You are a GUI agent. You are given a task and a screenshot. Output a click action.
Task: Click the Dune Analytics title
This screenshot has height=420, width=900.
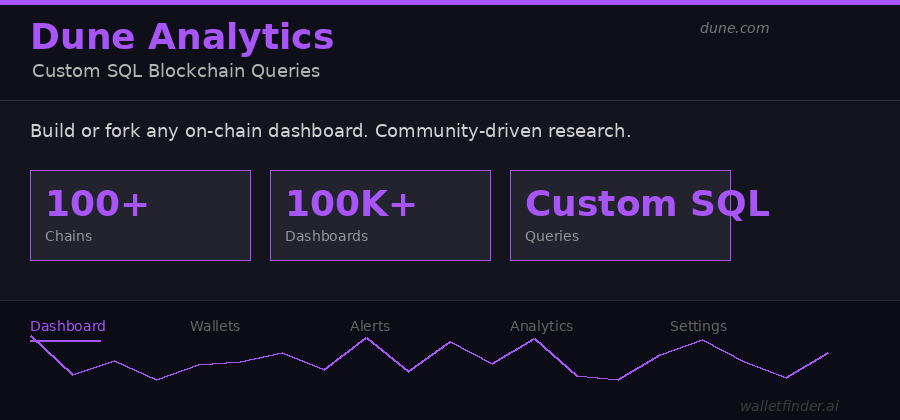click(182, 37)
